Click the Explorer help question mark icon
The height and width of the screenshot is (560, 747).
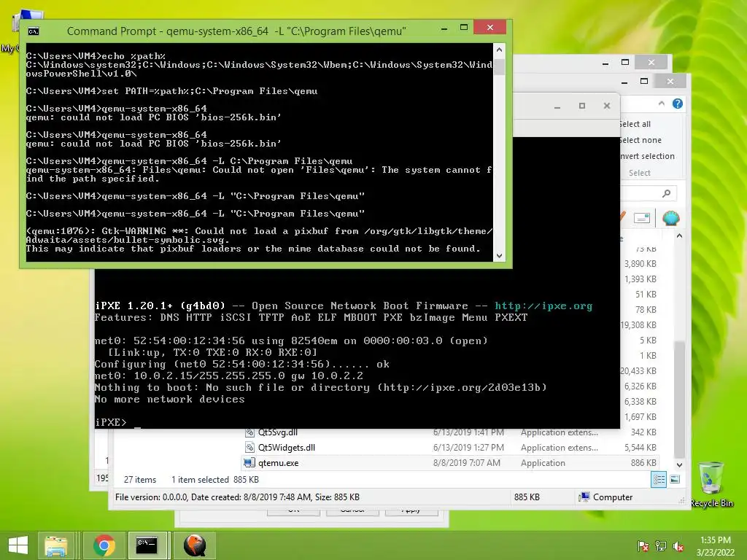(x=678, y=104)
